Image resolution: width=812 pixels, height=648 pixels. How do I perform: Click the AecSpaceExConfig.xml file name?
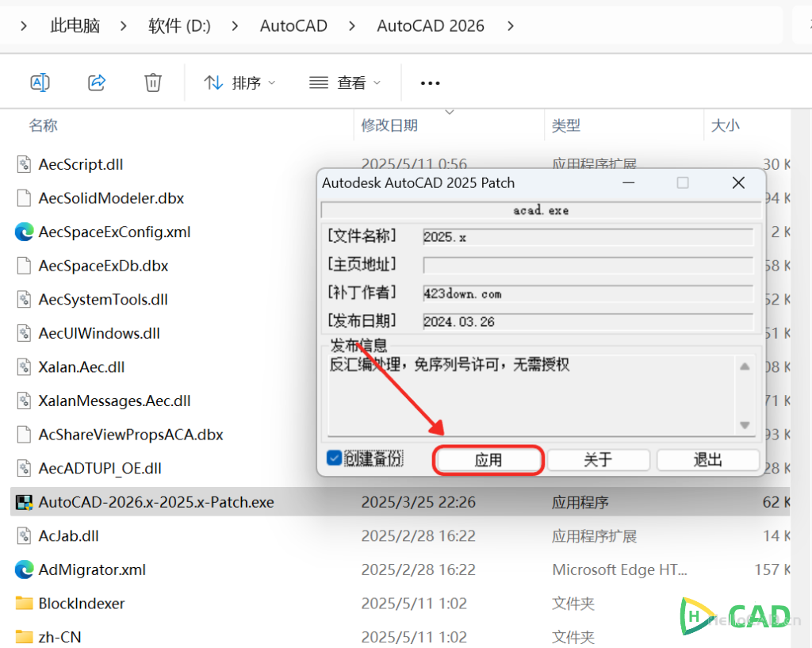pyautogui.click(x=114, y=232)
